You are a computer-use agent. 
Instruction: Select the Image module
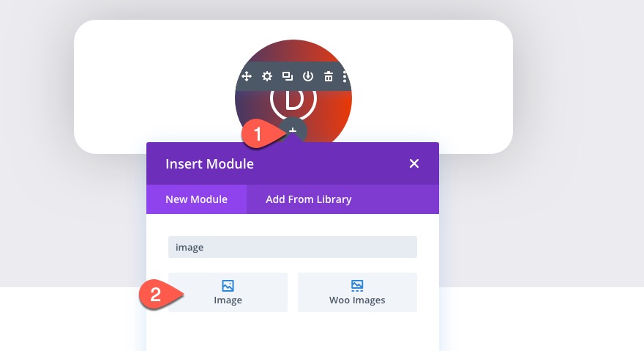click(x=228, y=292)
